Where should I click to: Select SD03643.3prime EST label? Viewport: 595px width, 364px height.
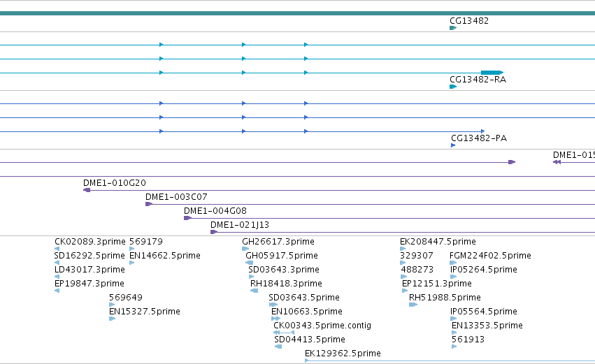pyautogui.click(x=284, y=270)
